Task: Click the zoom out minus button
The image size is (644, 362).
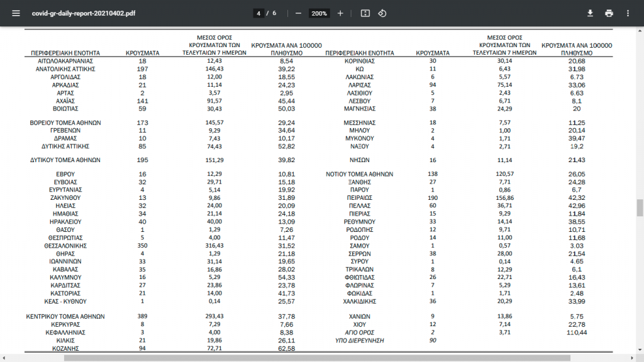Action: coord(299,13)
